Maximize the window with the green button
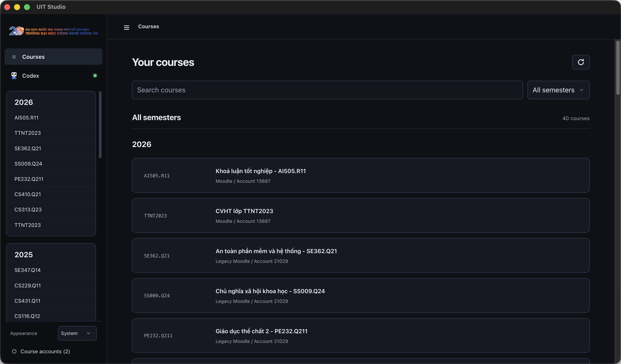This screenshot has height=364, width=621. click(x=27, y=7)
